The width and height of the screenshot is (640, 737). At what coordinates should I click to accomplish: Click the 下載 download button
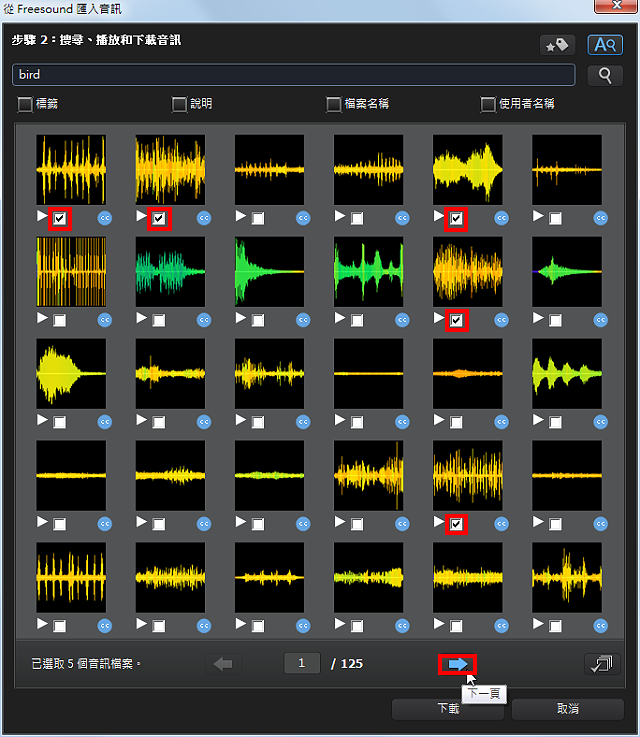coord(448,709)
